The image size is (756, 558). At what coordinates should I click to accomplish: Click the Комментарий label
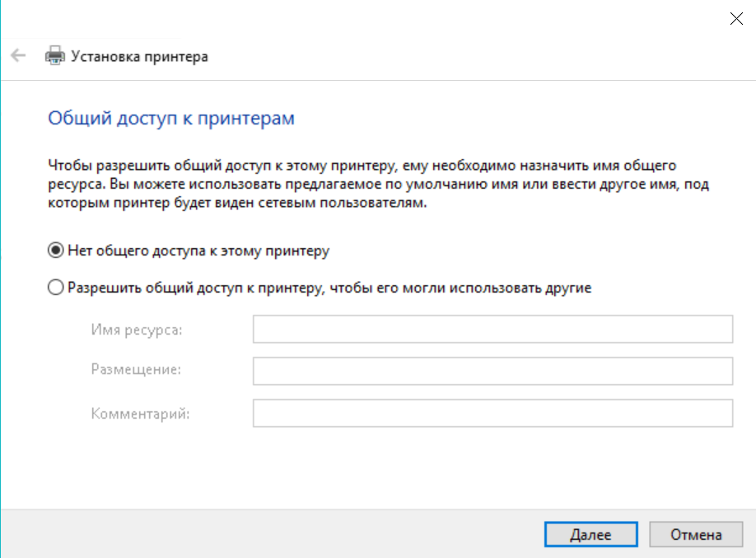coord(140,413)
